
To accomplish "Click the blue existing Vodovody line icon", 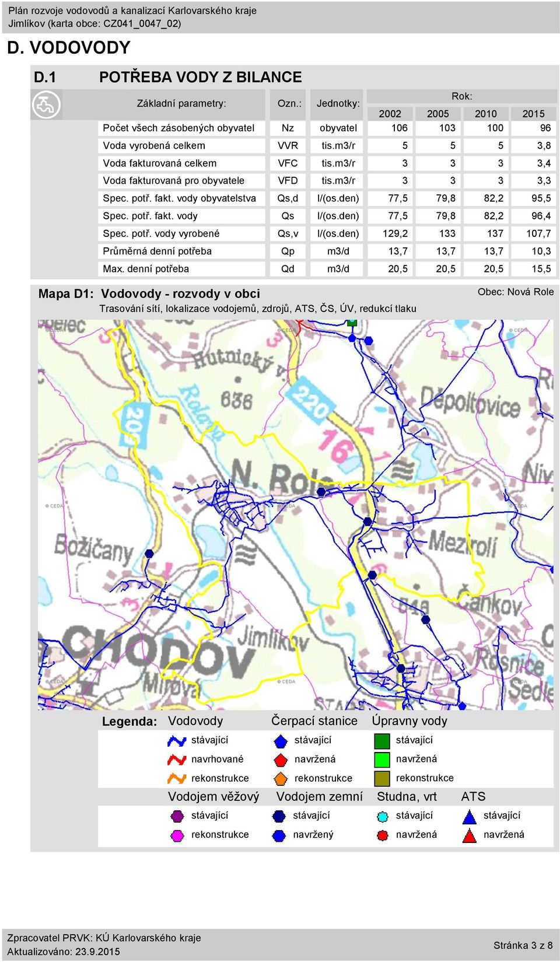I will [x=177, y=741].
